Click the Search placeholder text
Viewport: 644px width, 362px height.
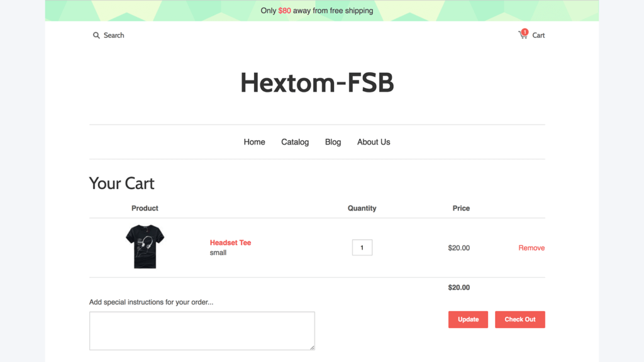(x=113, y=35)
